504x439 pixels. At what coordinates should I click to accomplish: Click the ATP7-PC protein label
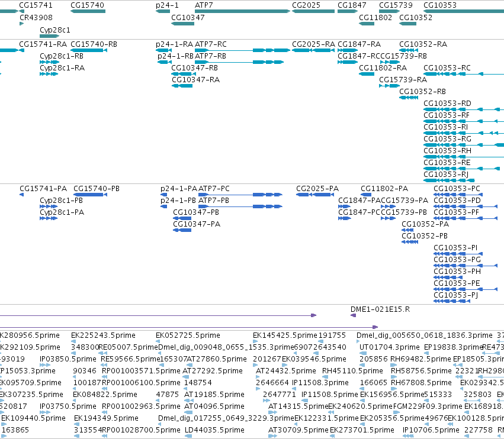point(214,189)
